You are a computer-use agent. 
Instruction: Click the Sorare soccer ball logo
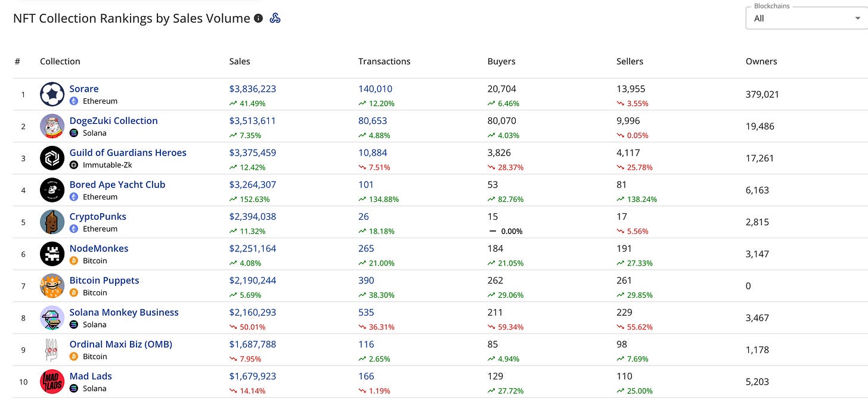click(52, 94)
